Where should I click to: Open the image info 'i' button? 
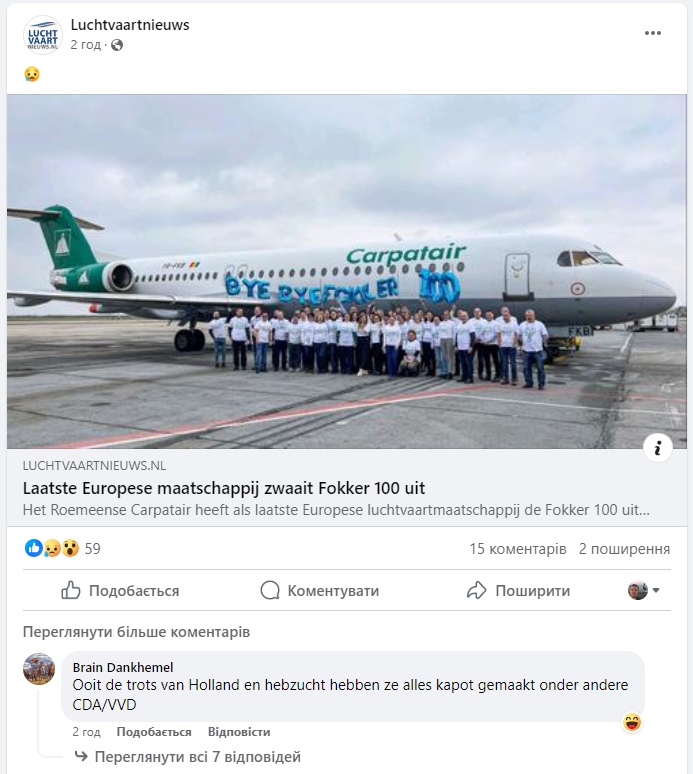click(658, 448)
